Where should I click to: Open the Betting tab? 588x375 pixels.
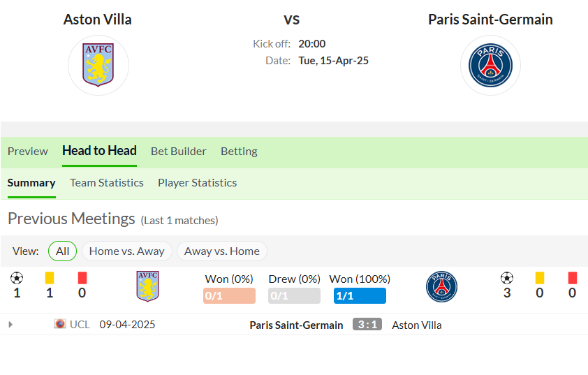pyautogui.click(x=239, y=152)
